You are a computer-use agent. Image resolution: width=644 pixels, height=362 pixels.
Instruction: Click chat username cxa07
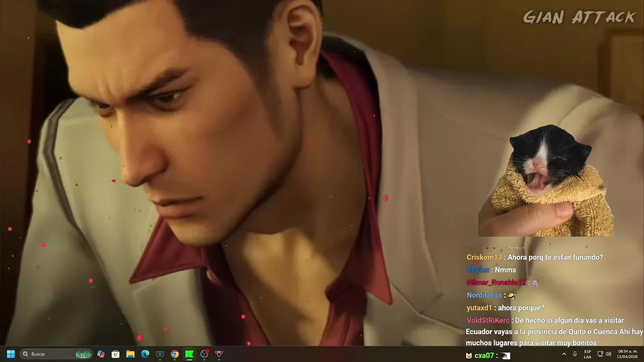click(484, 355)
